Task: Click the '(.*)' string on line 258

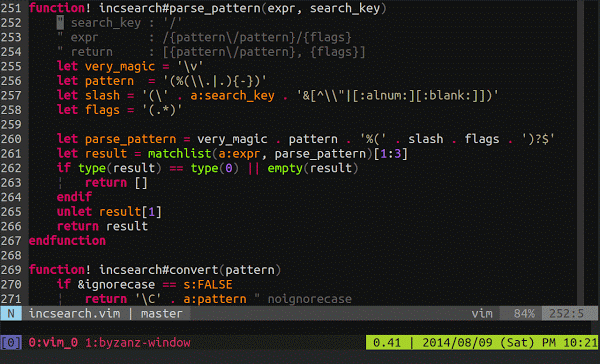Action: click(162, 110)
